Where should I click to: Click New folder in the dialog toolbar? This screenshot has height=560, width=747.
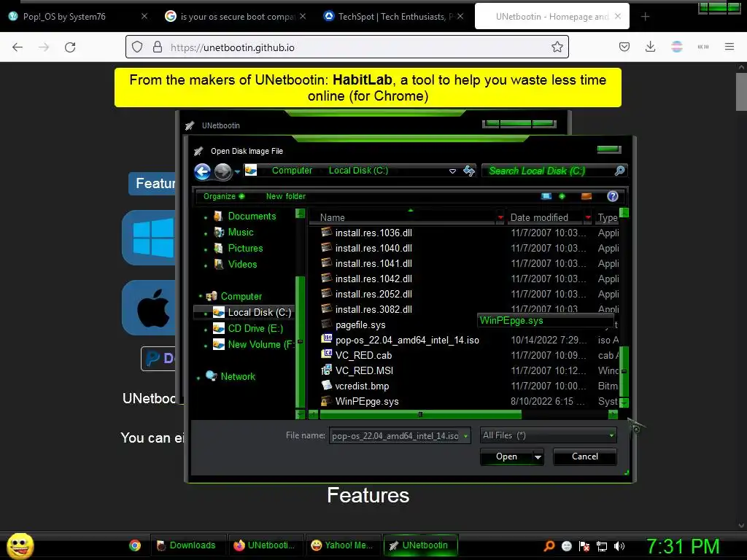pos(286,196)
